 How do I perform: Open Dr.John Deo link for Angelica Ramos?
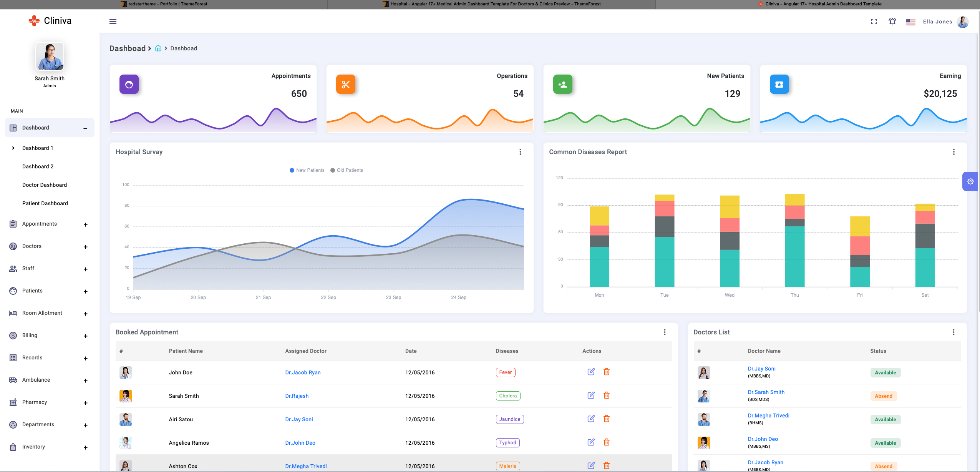pos(300,443)
